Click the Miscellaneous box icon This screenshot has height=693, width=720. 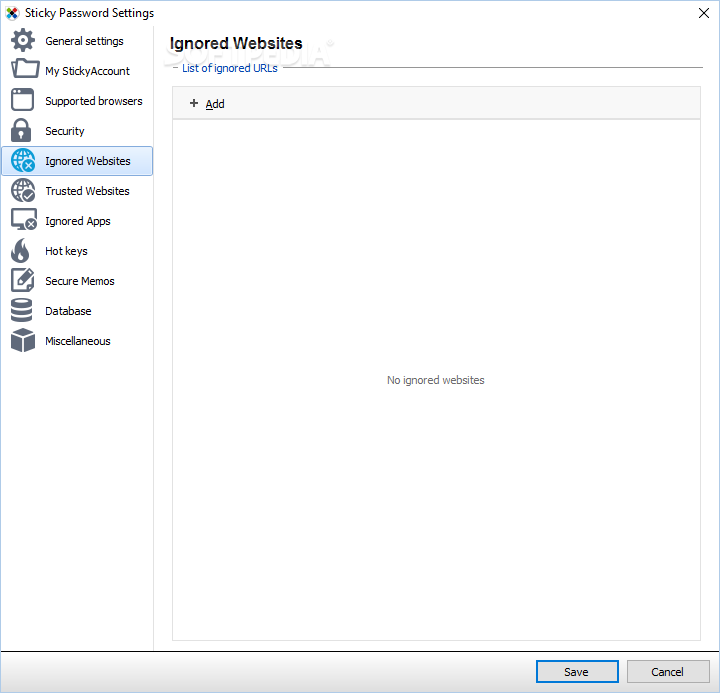(x=23, y=340)
